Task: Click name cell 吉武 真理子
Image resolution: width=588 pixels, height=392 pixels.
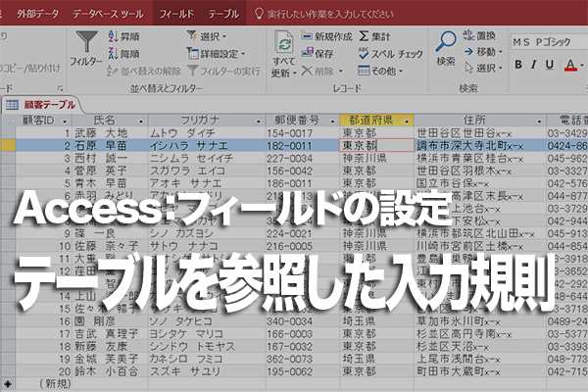Action: [110, 334]
